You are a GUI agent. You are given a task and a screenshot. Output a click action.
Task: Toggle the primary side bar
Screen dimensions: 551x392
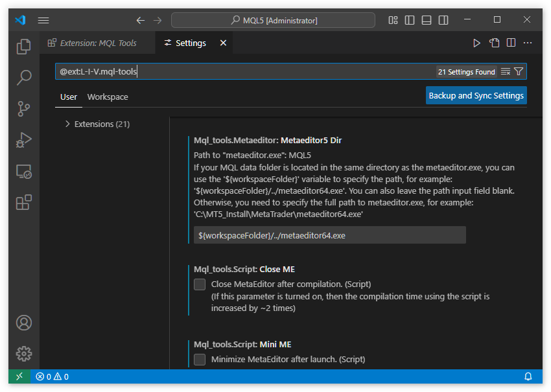click(410, 20)
